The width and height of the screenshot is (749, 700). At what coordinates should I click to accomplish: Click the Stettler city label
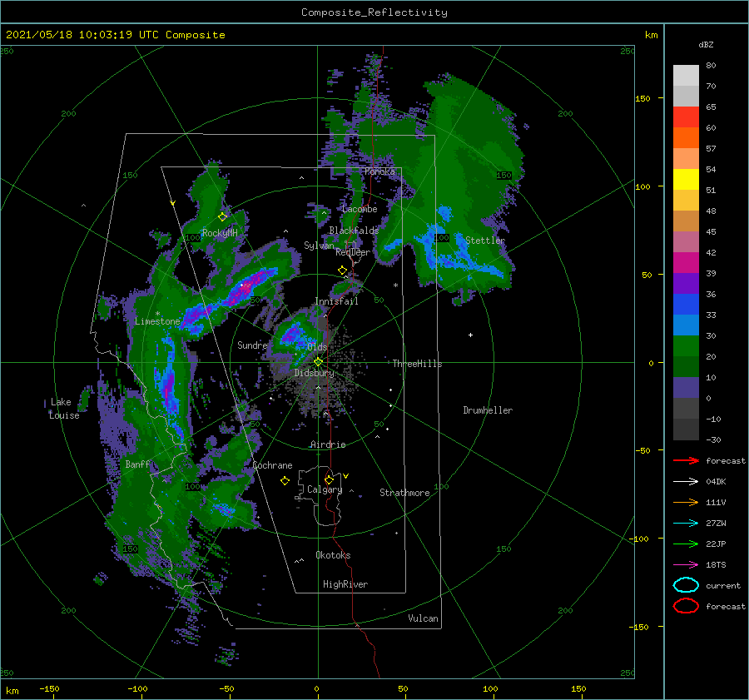485,241
